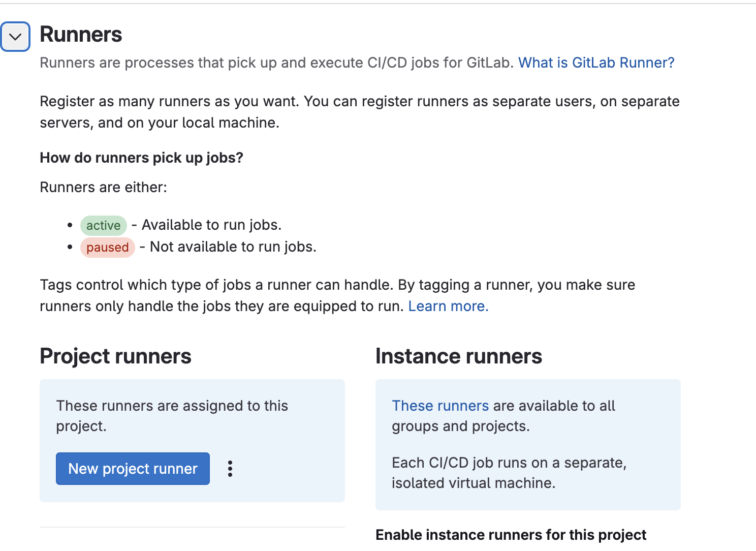Open the What is GitLab Runner? link
The image size is (756, 551).
pyautogui.click(x=596, y=63)
